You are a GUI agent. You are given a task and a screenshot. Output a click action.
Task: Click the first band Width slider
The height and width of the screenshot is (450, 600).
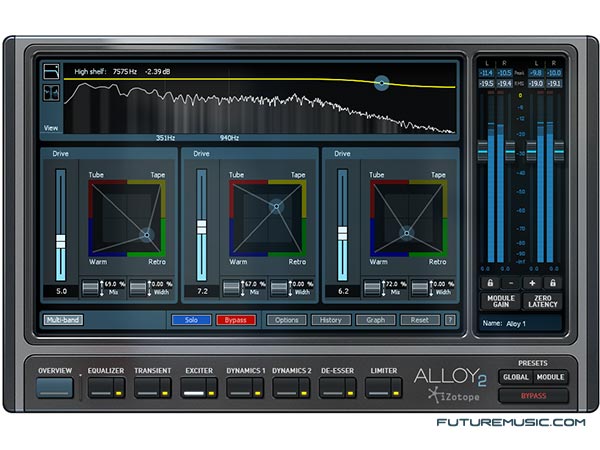click(138, 288)
